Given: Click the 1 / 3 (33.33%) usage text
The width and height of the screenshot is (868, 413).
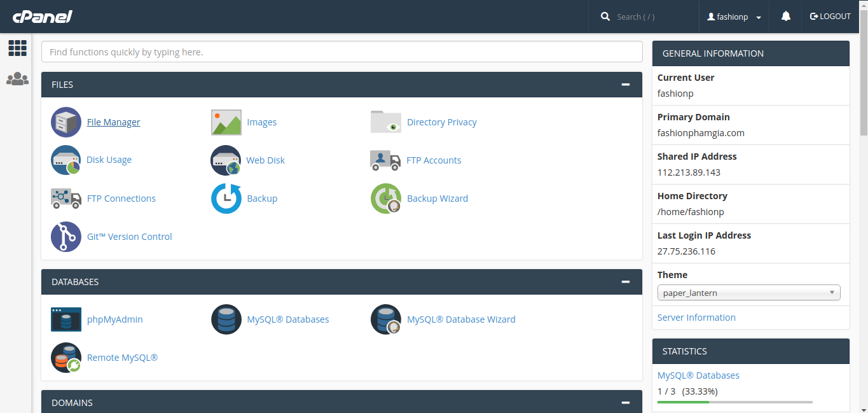Looking at the screenshot, I should 687,391.
